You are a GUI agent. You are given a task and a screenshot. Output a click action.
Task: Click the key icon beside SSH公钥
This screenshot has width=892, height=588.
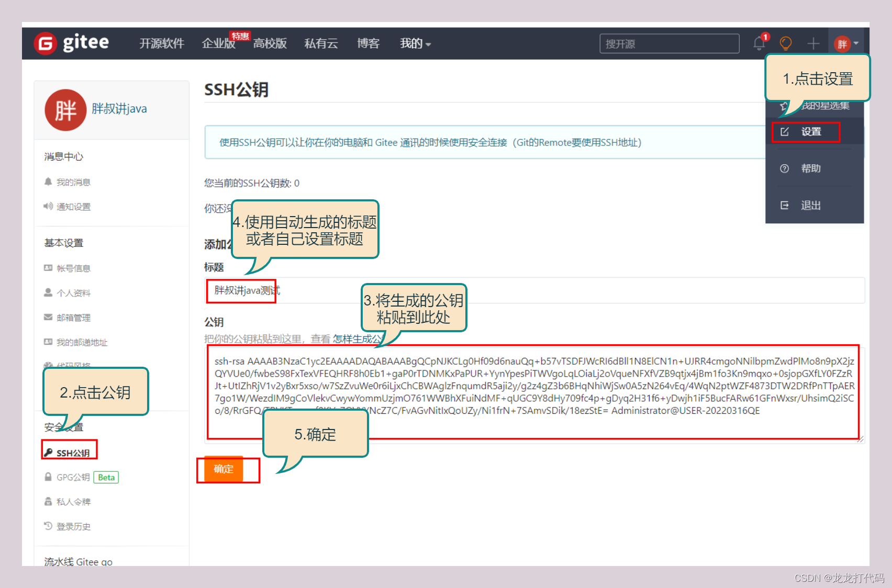[x=48, y=452]
